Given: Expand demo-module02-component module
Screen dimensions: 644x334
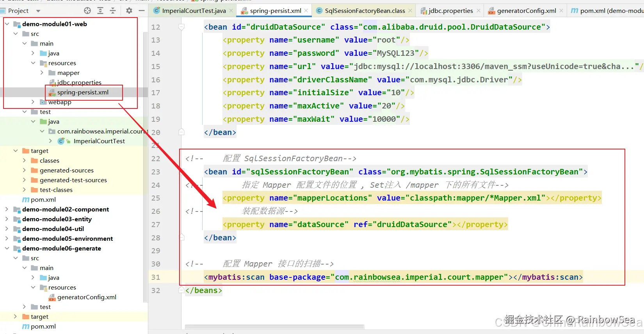Looking at the screenshot, I should pos(7,209).
